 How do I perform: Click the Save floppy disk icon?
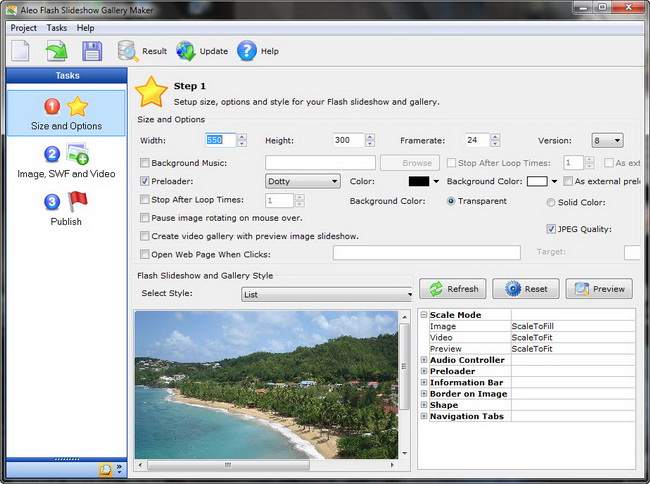[91, 51]
